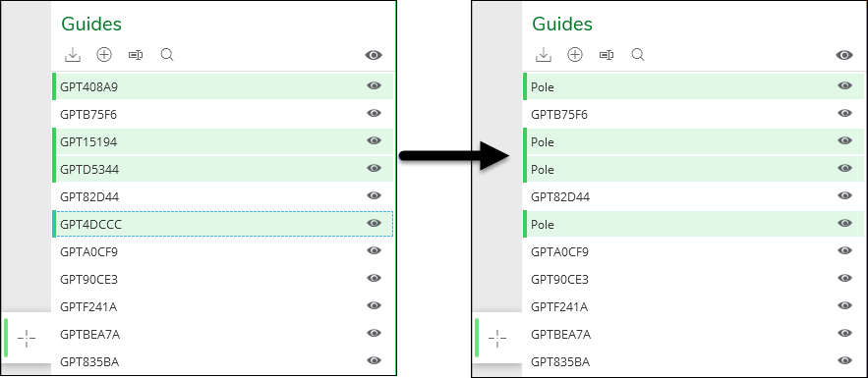This screenshot has width=868, height=378.
Task: Select guide GPT835BA in left panel
Action: tap(222, 362)
